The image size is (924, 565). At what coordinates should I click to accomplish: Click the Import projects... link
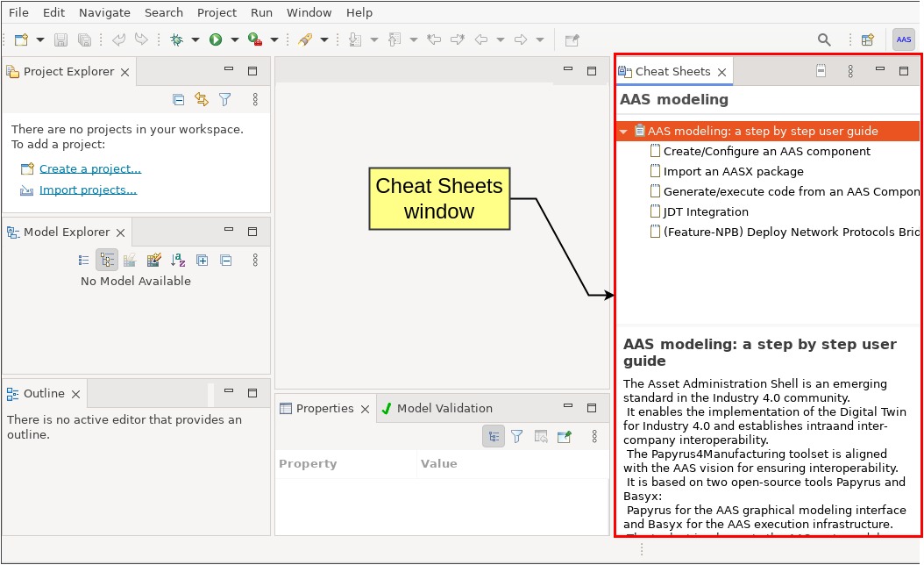pos(88,190)
